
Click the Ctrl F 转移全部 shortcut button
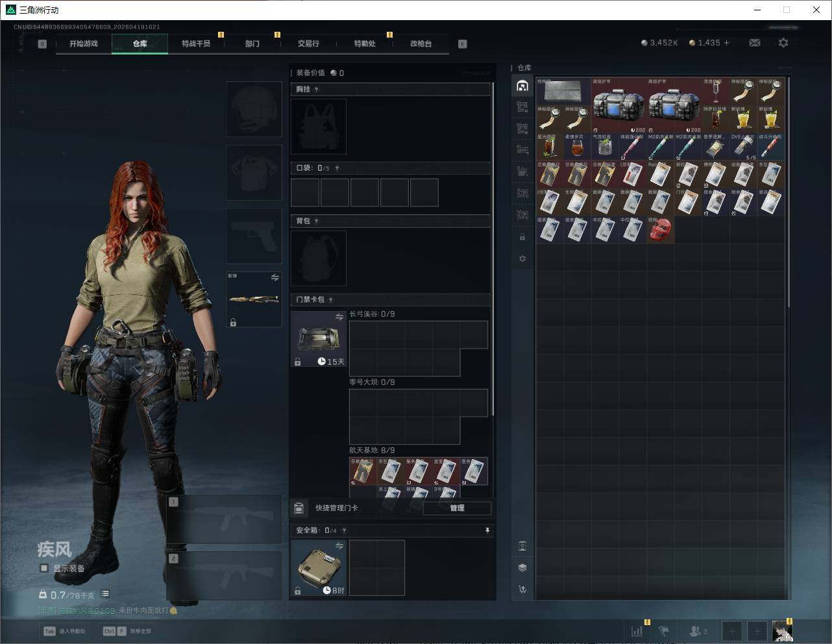point(127,631)
